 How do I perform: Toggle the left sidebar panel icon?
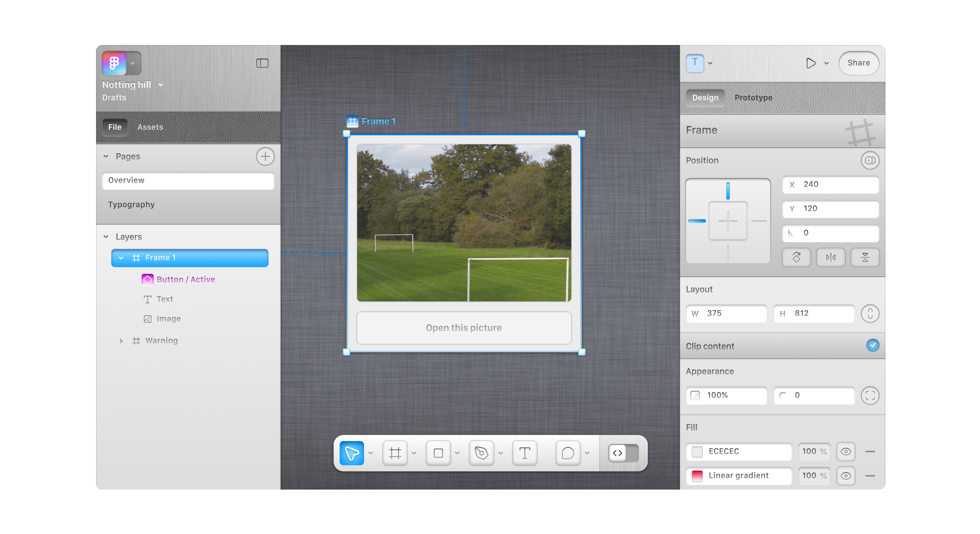tap(262, 63)
